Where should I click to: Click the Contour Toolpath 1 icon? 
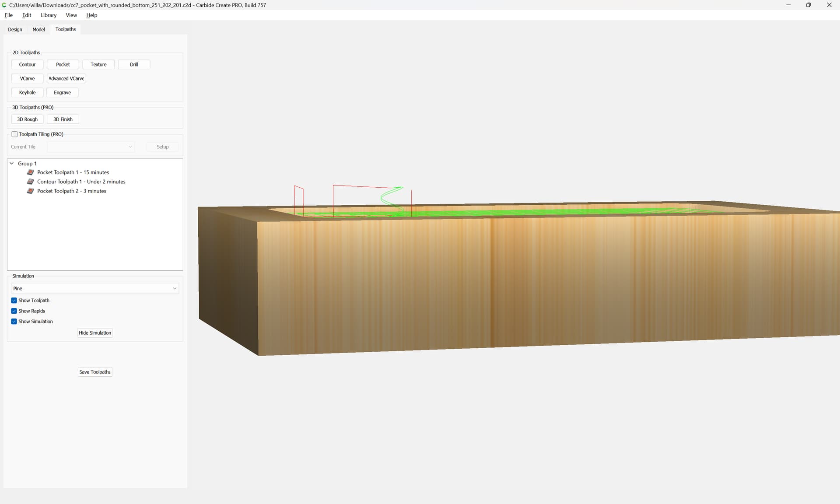coord(30,182)
